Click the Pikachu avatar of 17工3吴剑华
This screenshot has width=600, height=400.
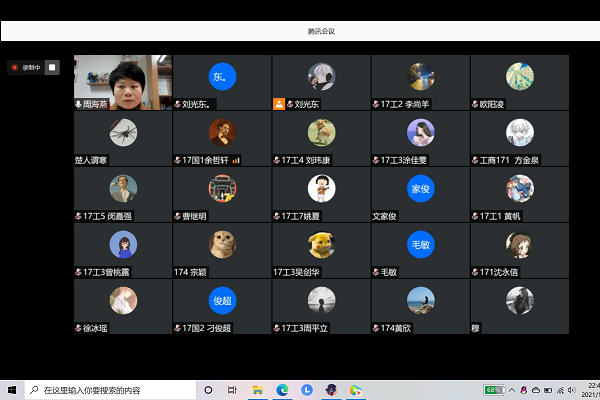[x=321, y=244]
